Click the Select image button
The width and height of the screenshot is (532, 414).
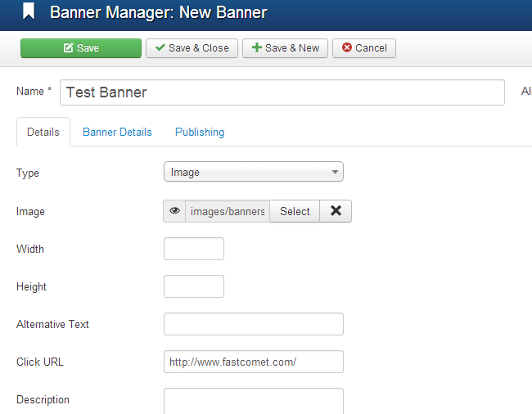(295, 211)
